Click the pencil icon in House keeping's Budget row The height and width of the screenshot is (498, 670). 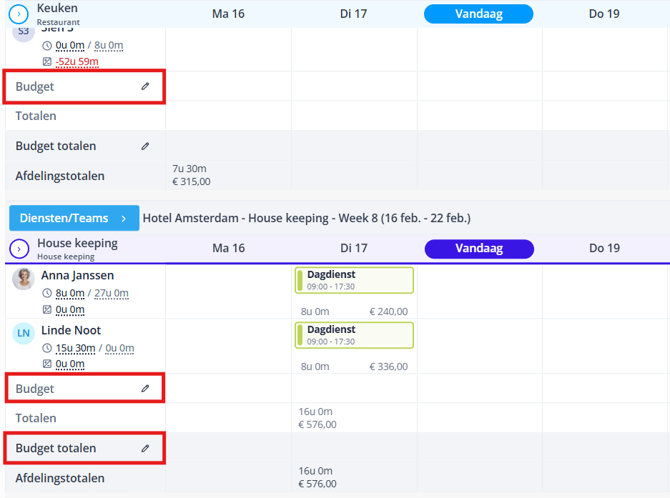(x=145, y=389)
